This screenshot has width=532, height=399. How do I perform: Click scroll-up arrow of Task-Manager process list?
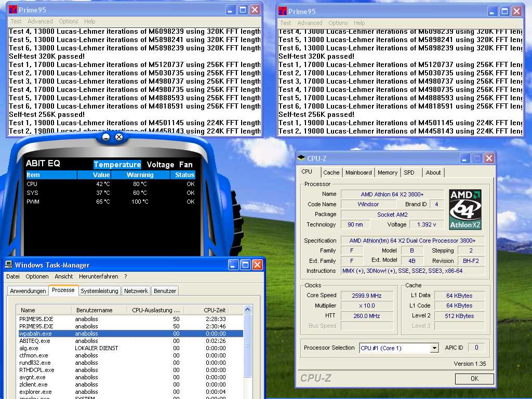247,310
